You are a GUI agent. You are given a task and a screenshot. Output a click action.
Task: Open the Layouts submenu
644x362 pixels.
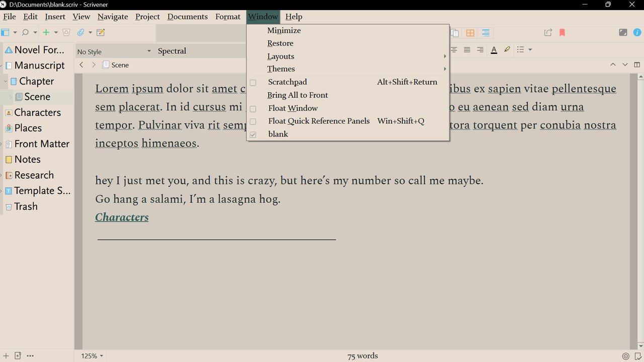[348, 56]
